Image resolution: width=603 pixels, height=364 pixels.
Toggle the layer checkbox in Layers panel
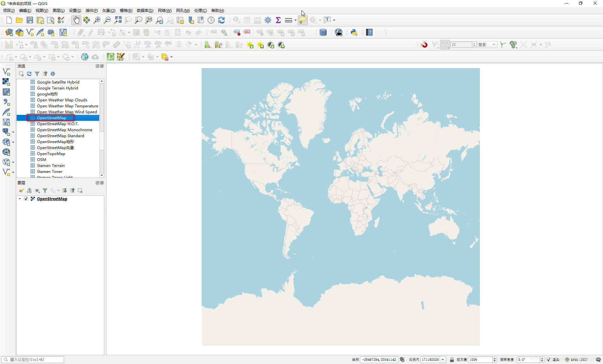pos(25,198)
